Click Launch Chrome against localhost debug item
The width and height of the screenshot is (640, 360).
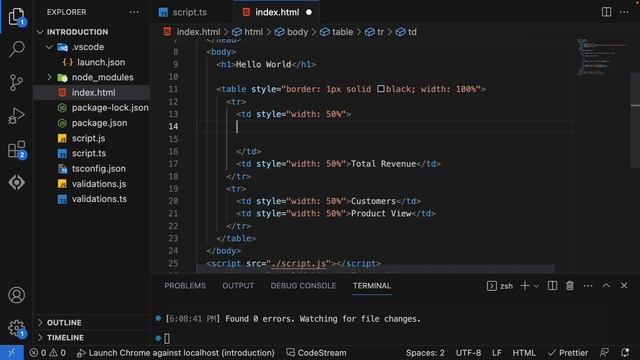[x=176, y=353]
